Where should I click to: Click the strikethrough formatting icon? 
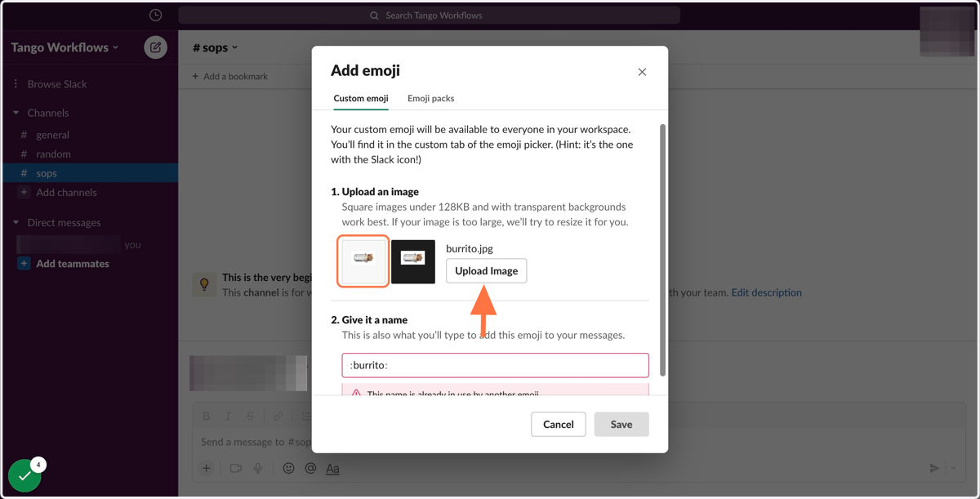pyautogui.click(x=251, y=416)
